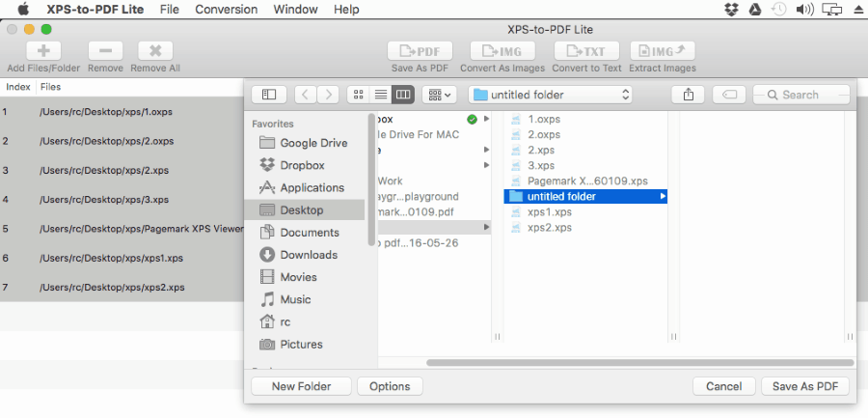Select Music in Favorites sidebar
The width and height of the screenshot is (868, 418).
pos(304,299)
